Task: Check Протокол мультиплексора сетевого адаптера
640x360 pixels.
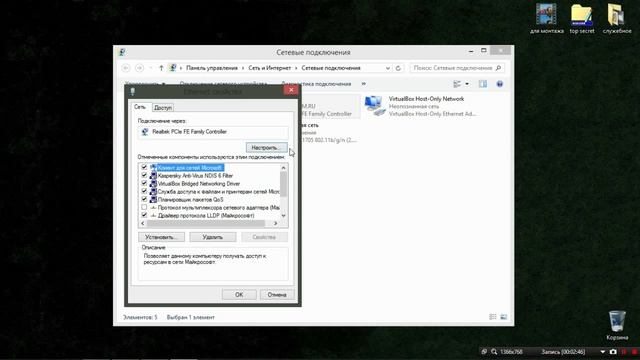Action: [144, 207]
